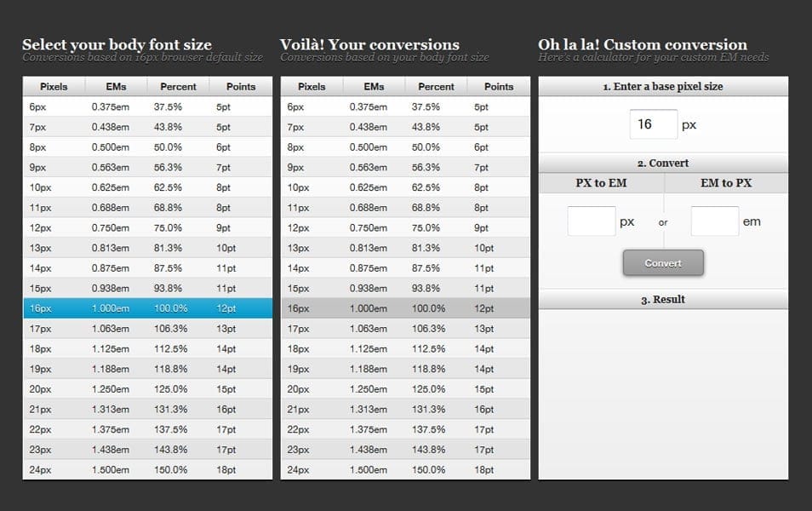Image resolution: width=812 pixels, height=511 pixels.
Task: Click the Points header in the middle table
Action: click(x=499, y=86)
